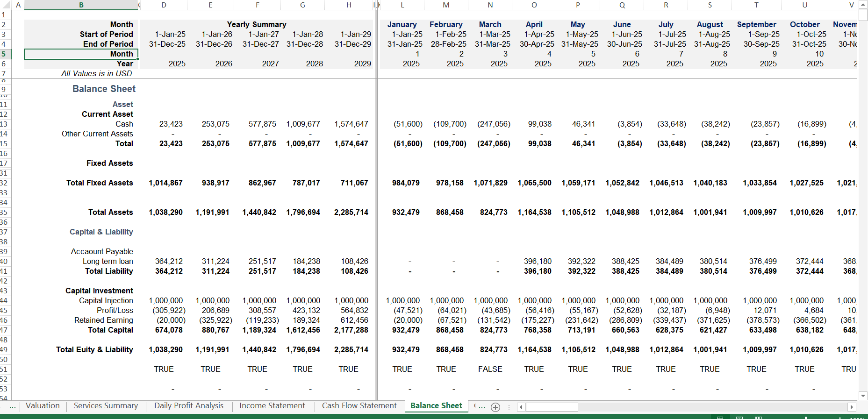Click the October header cell

tap(804, 24)
